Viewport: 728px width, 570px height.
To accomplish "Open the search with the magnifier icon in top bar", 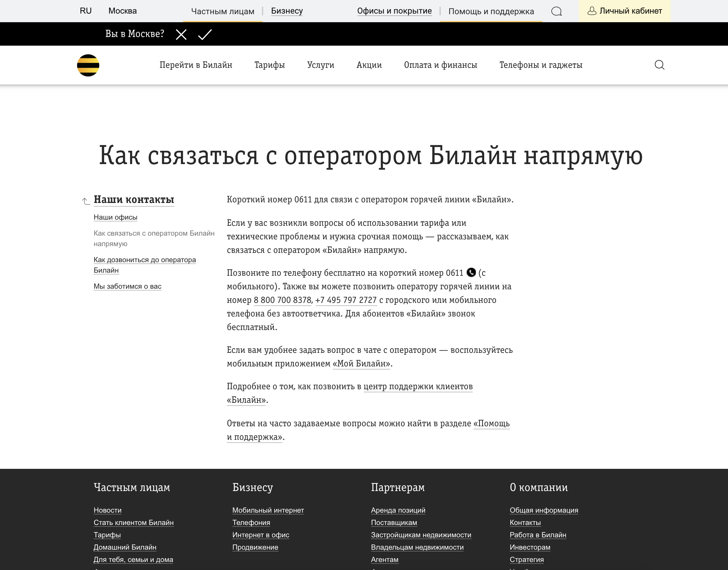I will [x=556, y=11].
